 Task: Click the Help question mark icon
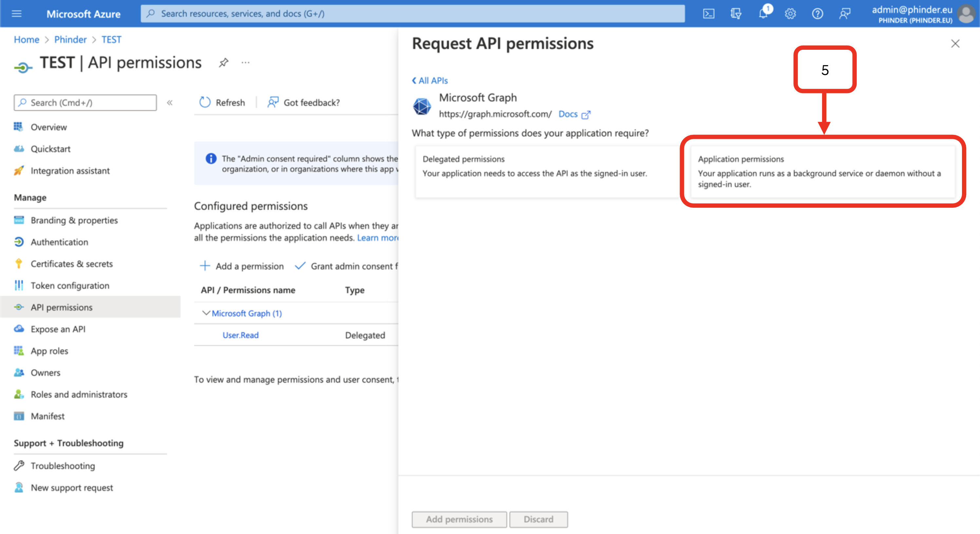(817, 14)
